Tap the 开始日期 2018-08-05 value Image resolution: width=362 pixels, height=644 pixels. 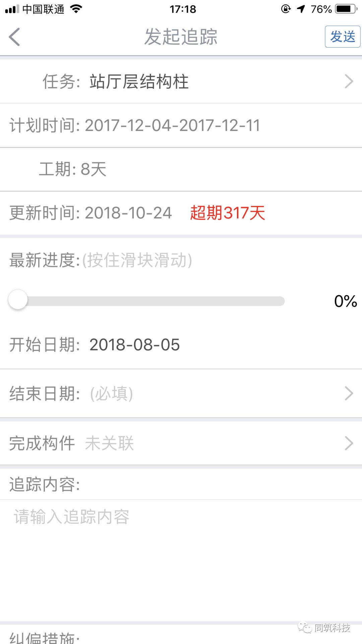pos(134,345)
